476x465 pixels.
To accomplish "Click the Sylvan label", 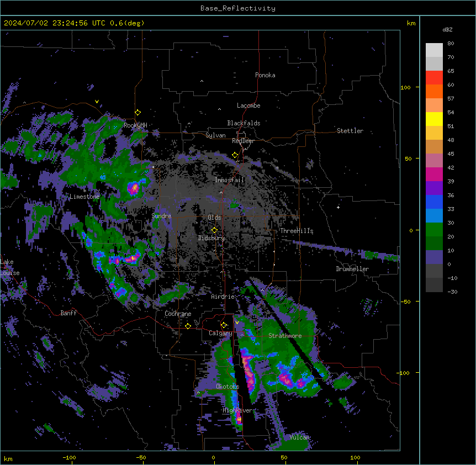I will 215,135.
